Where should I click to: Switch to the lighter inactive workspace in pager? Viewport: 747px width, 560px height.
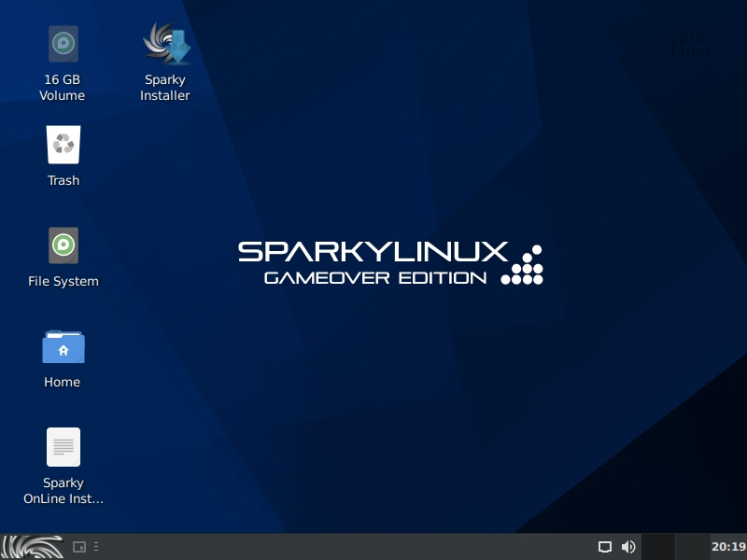(x=693, y=547)
